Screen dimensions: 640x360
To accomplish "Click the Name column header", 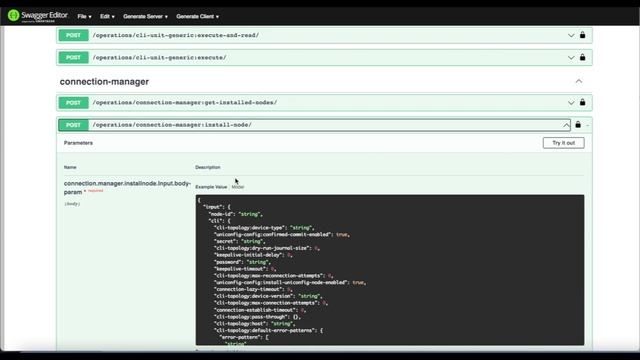I will click(70, 167).
